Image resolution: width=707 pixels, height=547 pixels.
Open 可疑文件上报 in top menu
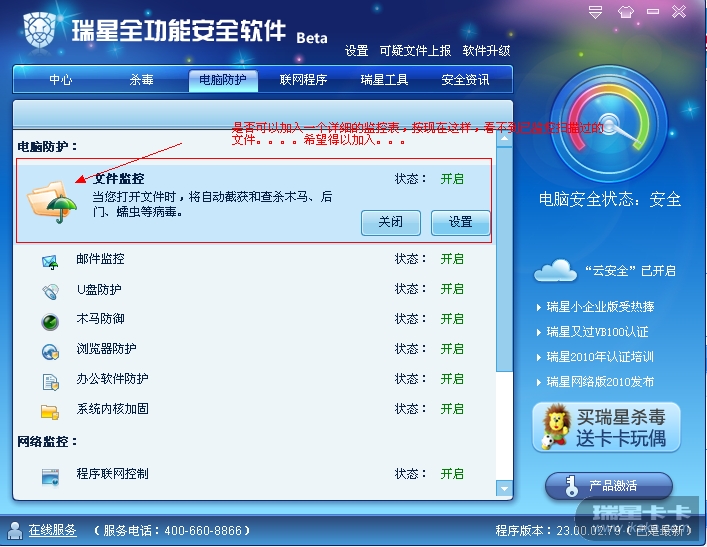pyautogui.click(x=415, y=51)
